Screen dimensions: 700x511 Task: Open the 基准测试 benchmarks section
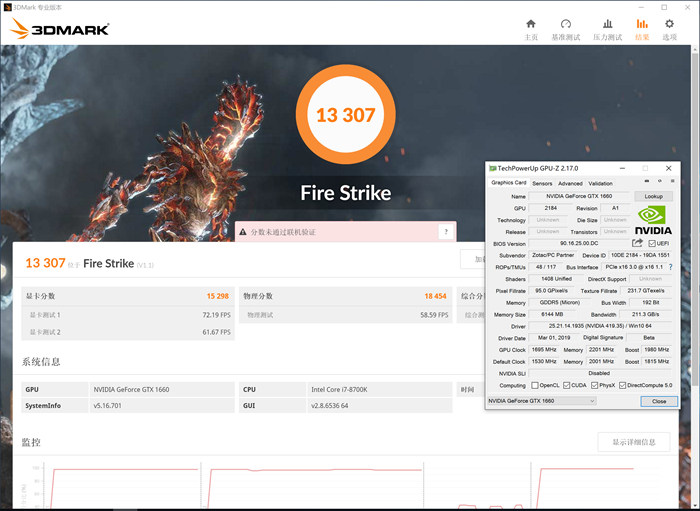coord(566,30)
